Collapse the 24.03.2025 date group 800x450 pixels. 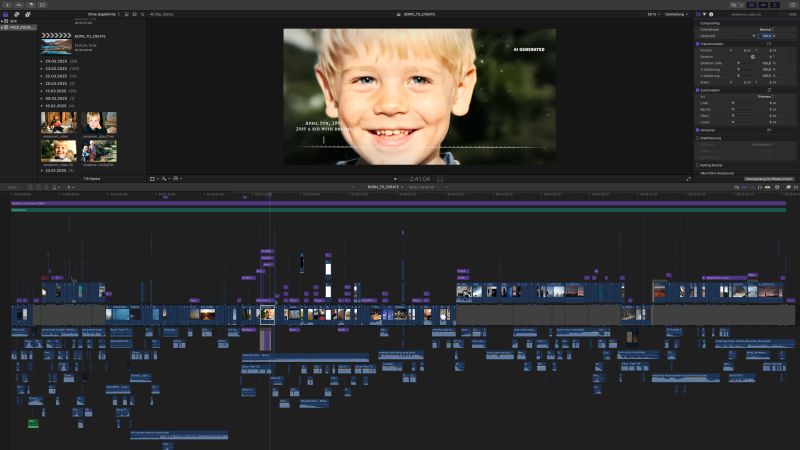pos(41,61)
